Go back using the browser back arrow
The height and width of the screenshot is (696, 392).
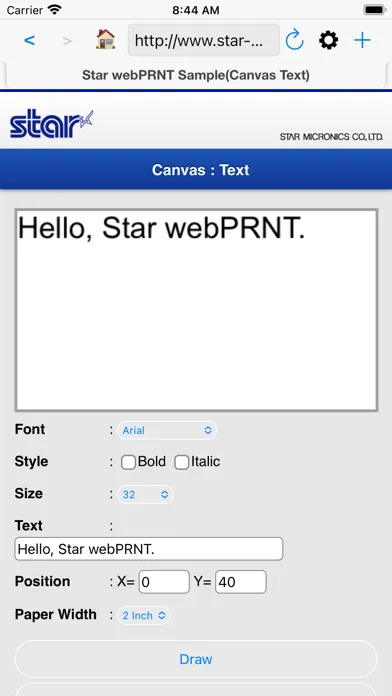pos(29,41)
